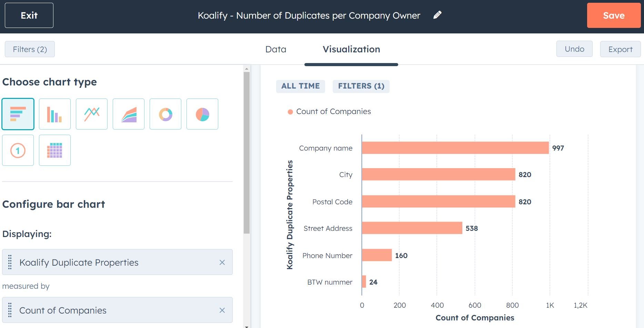Select the area chart type
Screen dimensions: 644x328
click(128, 114)
